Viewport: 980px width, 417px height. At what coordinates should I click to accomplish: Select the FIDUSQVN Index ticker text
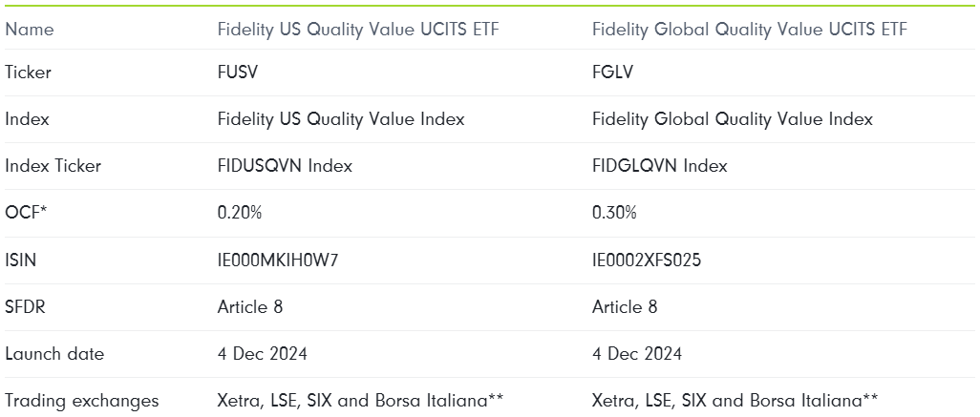(x=285, y=166)
